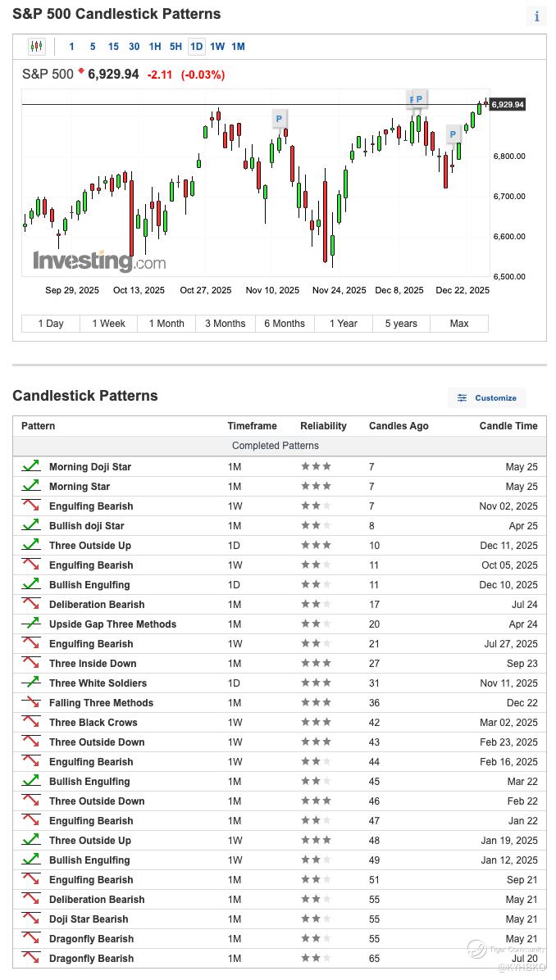
Task: Switch to the 1 Year range tab
Action: [344, 324]
